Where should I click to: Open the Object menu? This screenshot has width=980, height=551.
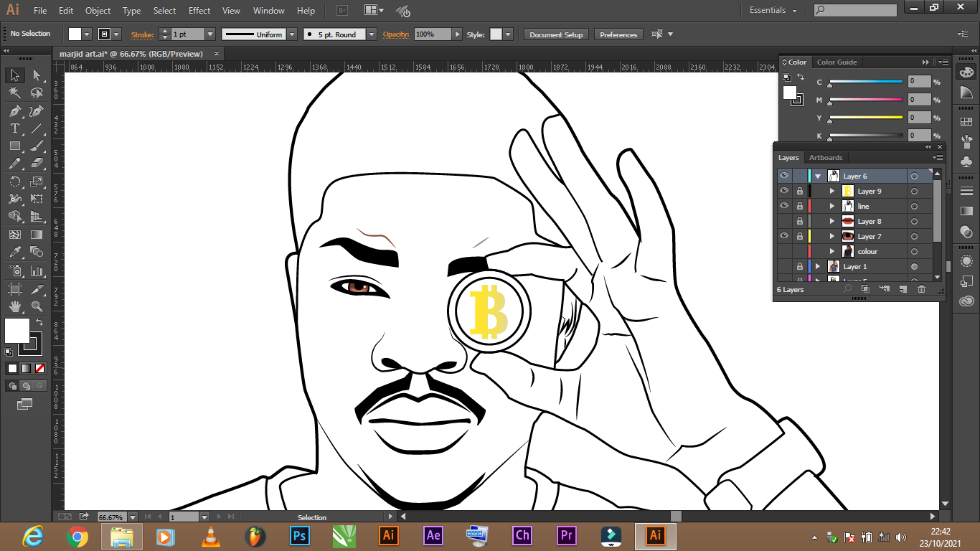(98, 11)
